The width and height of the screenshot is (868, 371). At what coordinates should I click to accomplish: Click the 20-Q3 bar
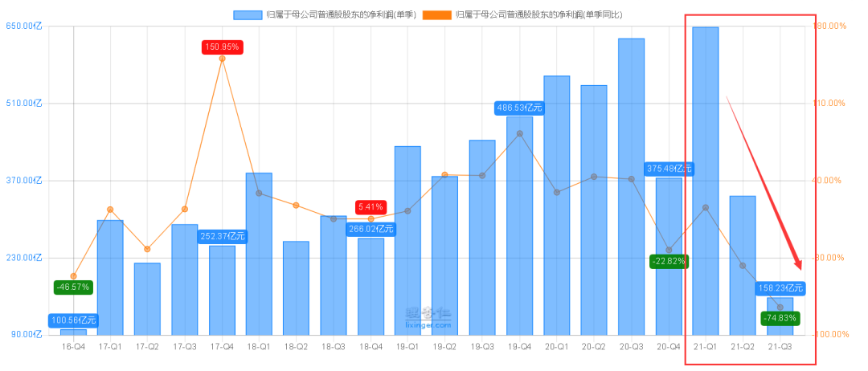[631, 187]
